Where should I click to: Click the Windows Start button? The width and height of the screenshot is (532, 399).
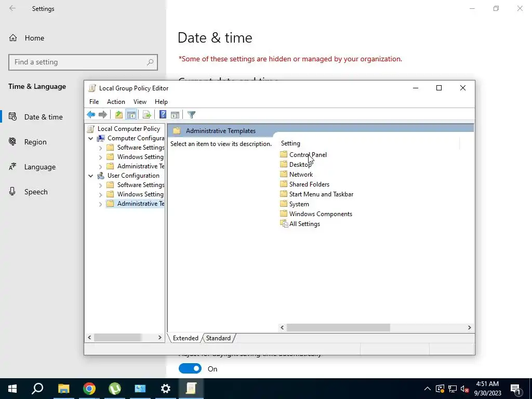pos(12,389)
